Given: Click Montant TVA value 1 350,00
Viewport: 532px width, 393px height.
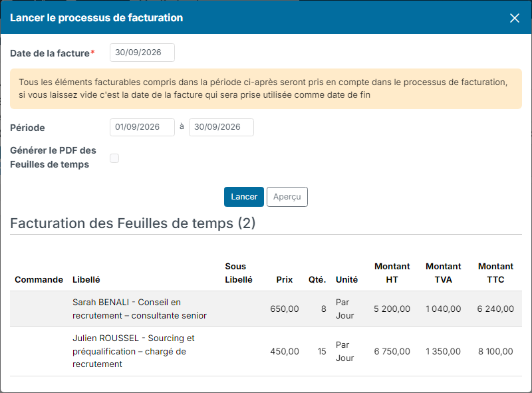Looking at the screenshot, I should 443,351.
